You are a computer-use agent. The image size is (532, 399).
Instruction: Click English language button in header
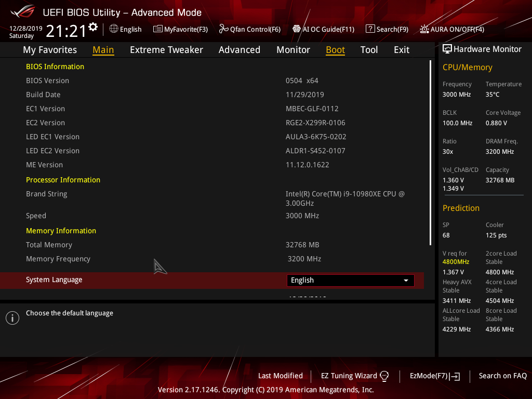(x=126, y=29)
